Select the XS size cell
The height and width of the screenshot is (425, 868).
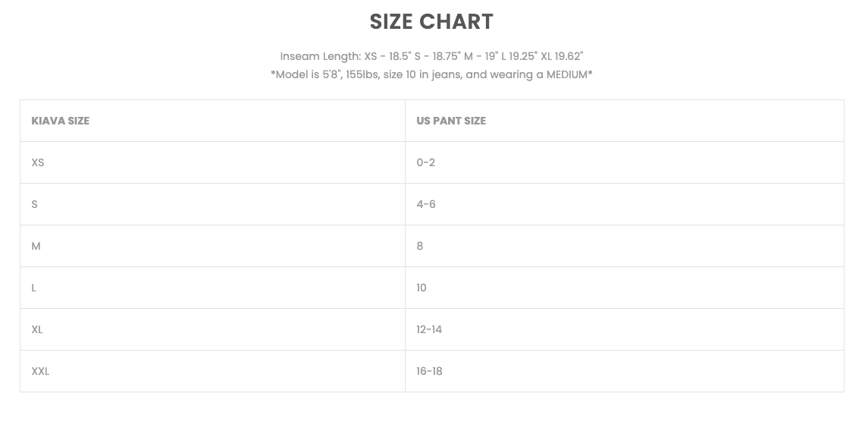[x=38, y=162]
